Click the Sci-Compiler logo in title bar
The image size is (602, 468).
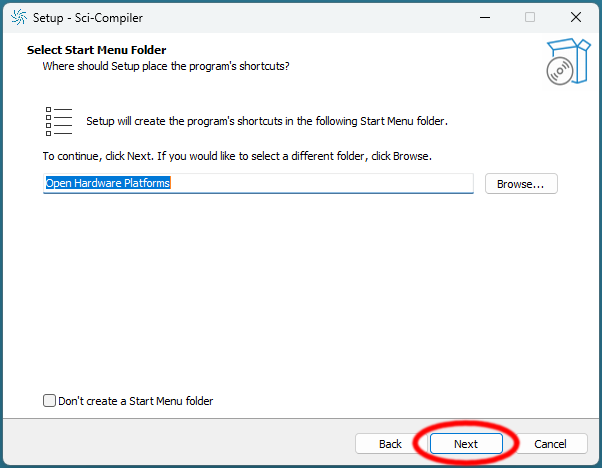pos(19,17)
